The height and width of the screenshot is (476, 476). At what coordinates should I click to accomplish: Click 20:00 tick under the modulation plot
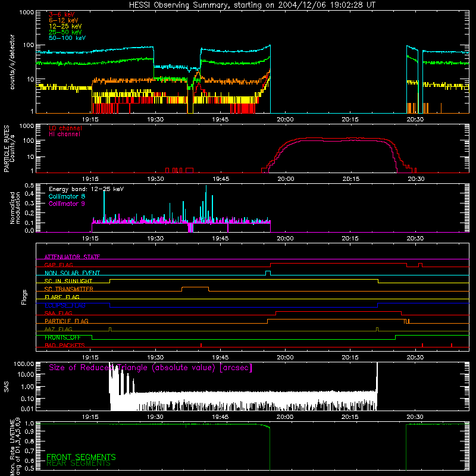(286, 239)
